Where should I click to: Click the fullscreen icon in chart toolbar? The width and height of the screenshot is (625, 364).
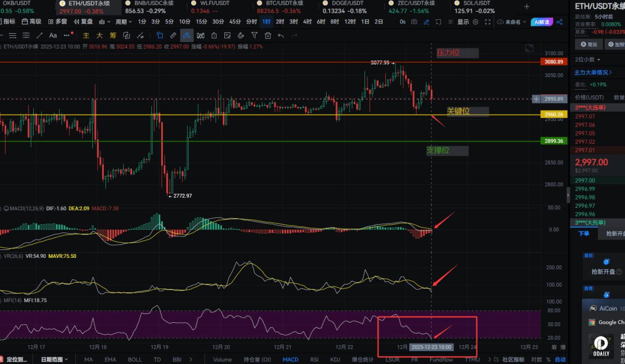pos(488,22)
